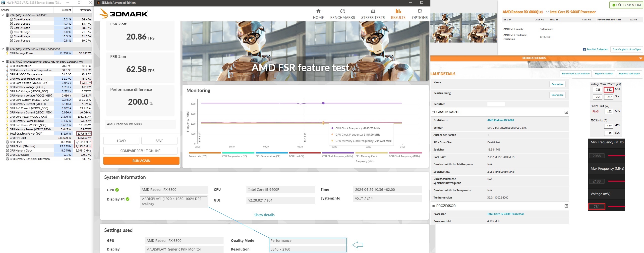Open the OPTIONS gear icon in 3DMark
This screenshot has height=253, width=644.
point(420,11)
